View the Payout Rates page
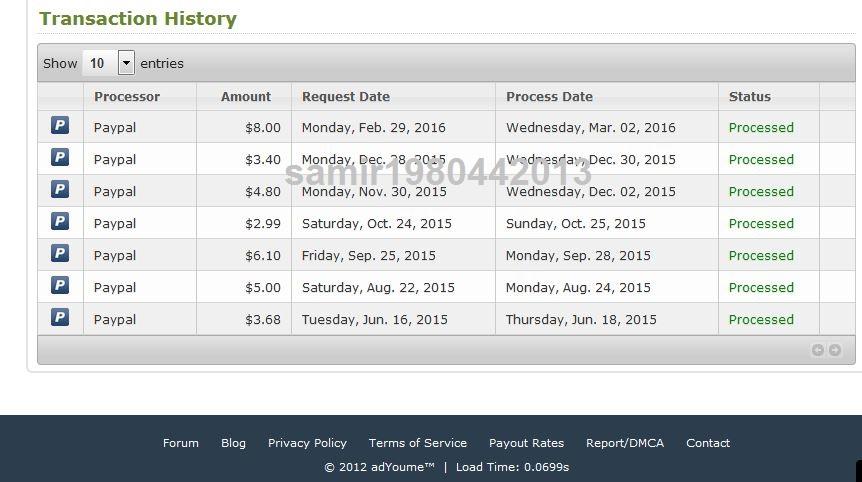The height and width of the screenshot is (482, 862). pos(526,443)
